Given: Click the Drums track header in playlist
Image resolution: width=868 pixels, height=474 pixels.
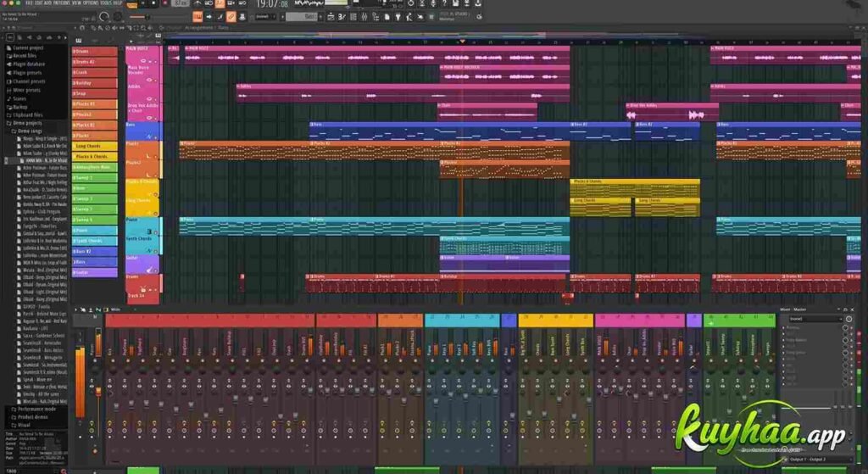Looking at the screenshot, I should pos(142,282).
